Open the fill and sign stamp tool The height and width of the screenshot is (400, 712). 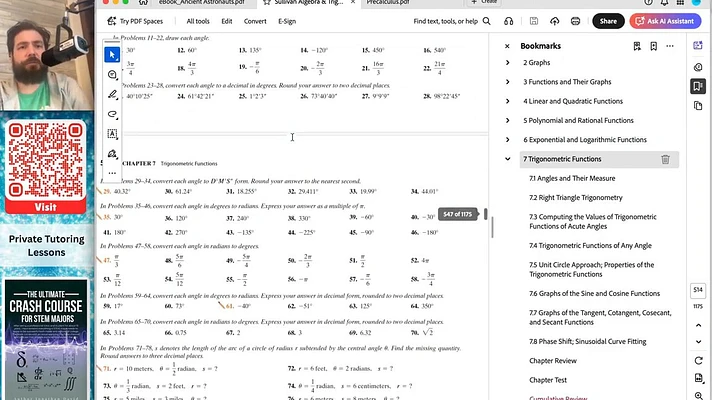pos(112,153)
